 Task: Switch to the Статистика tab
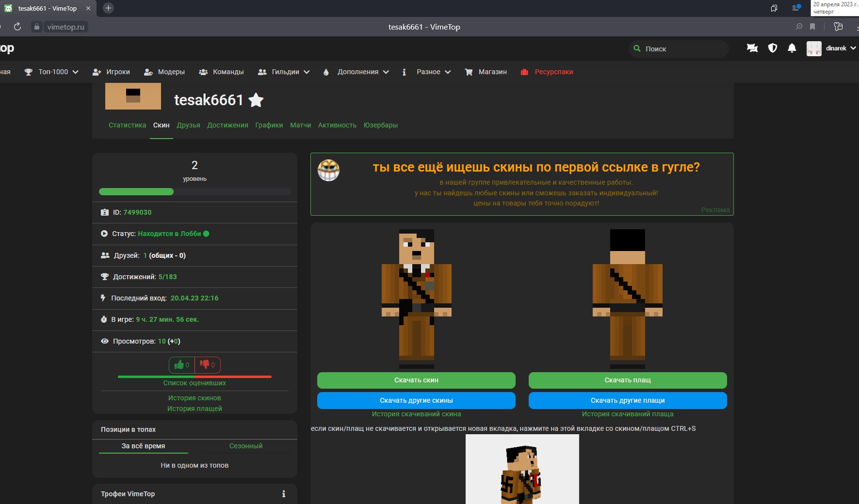127,125
